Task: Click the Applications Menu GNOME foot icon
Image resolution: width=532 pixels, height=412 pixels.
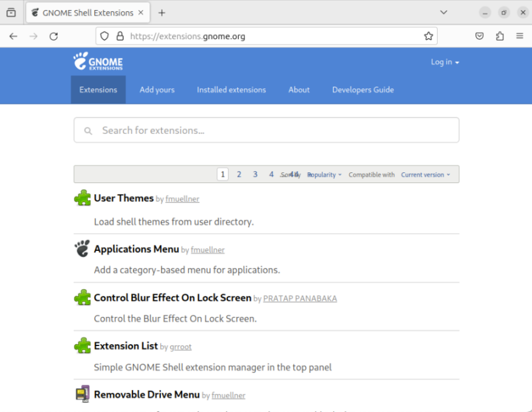Action: point(82,248)
